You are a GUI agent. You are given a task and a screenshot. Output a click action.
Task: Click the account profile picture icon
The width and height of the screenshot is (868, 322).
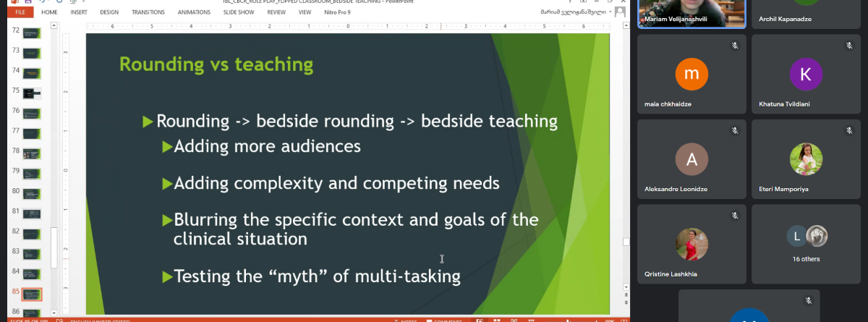[620, 12]
